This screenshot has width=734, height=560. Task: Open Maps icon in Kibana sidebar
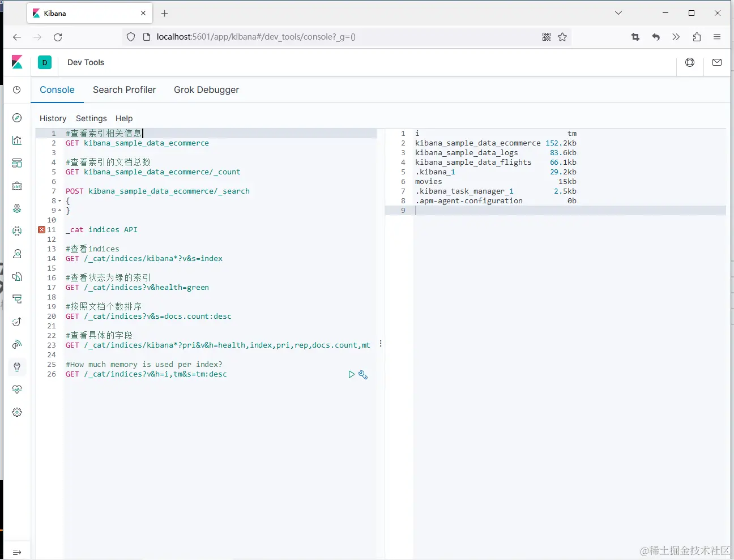click(x=17, y=208)
